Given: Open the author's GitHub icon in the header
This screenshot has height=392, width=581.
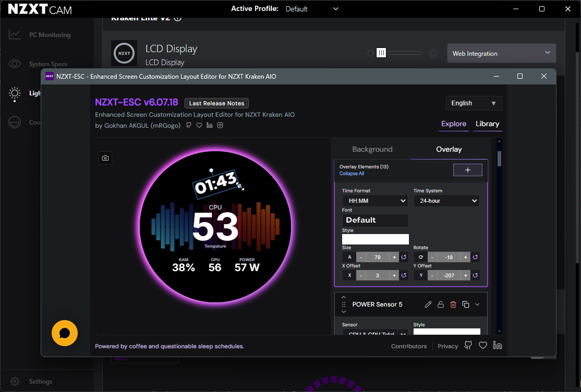Looking at the screenshot, I should pyautogui.click(x=189, y=125).
